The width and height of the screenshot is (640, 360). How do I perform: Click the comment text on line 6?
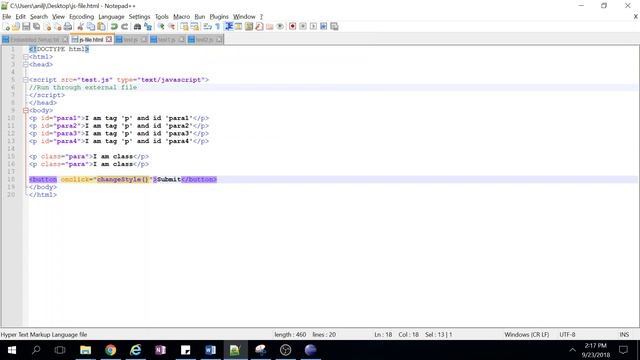pyautogui.click(x=83, y=87)
